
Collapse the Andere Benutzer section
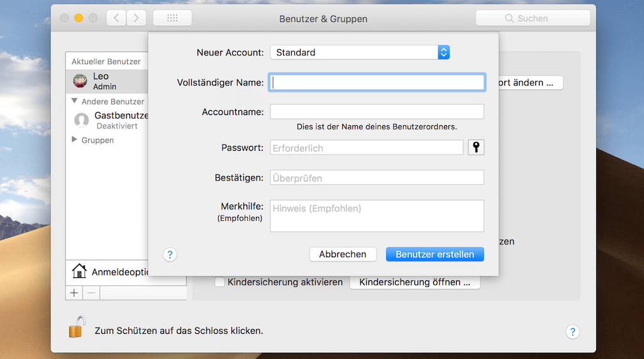pos(74,101)
